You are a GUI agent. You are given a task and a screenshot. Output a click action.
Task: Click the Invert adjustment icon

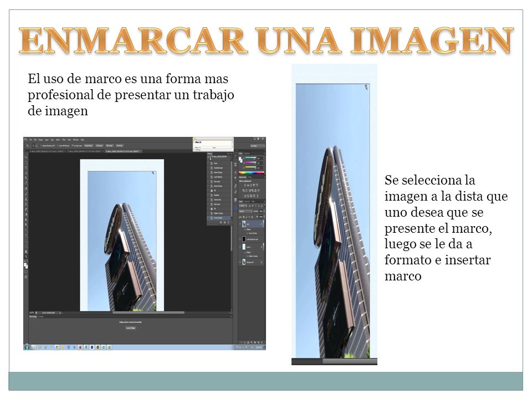click(245, 196)
